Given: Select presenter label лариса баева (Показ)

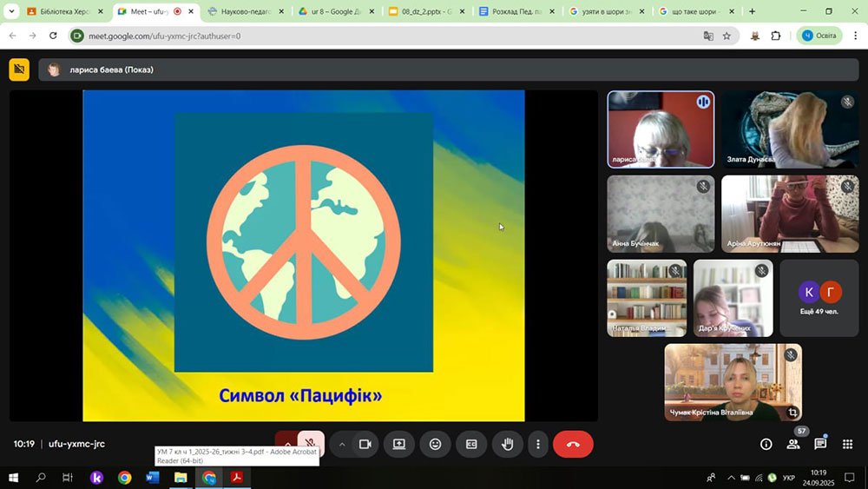Looking at the screenshot, I should [111, 69].
